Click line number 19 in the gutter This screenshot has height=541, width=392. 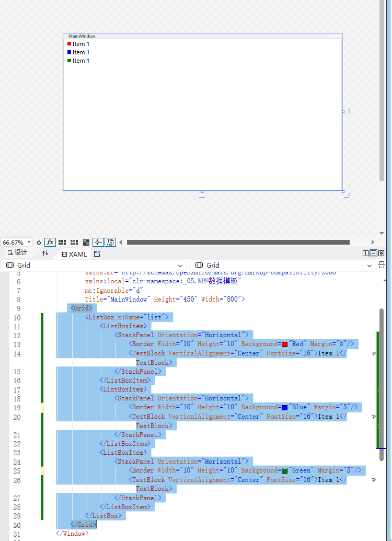click(x=17, y=408)
